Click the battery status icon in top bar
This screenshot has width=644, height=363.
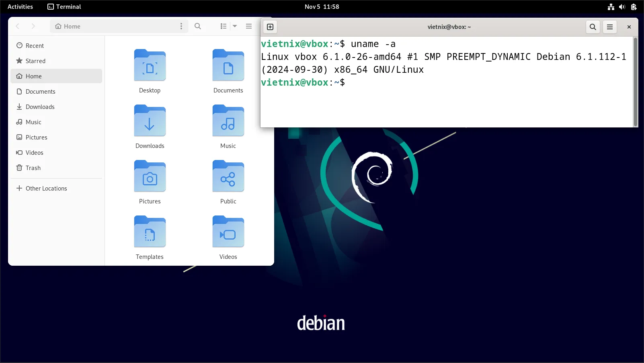click(x=634, y=6)
